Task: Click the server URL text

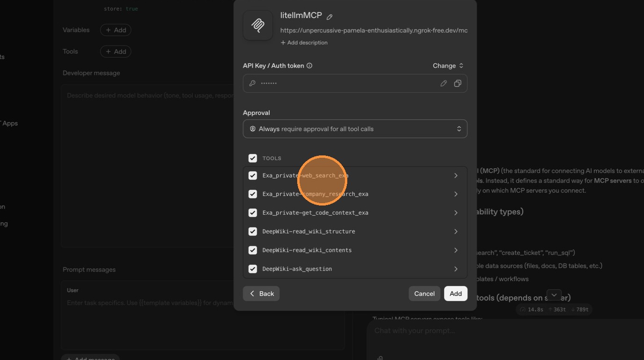Action: (x=374, y=30)
